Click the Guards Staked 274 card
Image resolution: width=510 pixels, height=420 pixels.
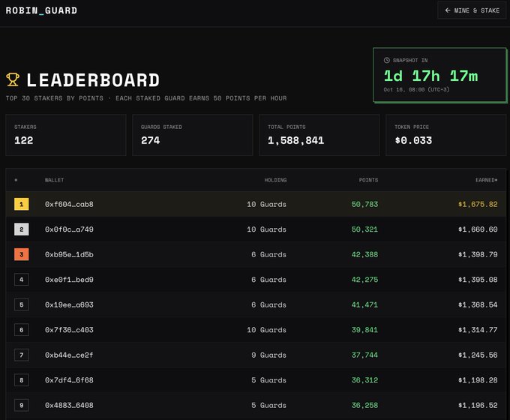(193, 135)
